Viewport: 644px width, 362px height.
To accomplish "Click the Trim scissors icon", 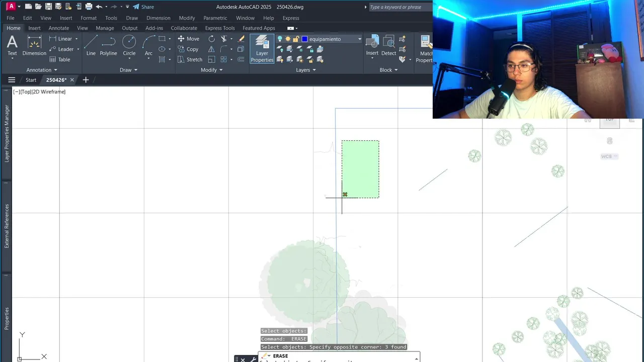I will pos(224,39).
